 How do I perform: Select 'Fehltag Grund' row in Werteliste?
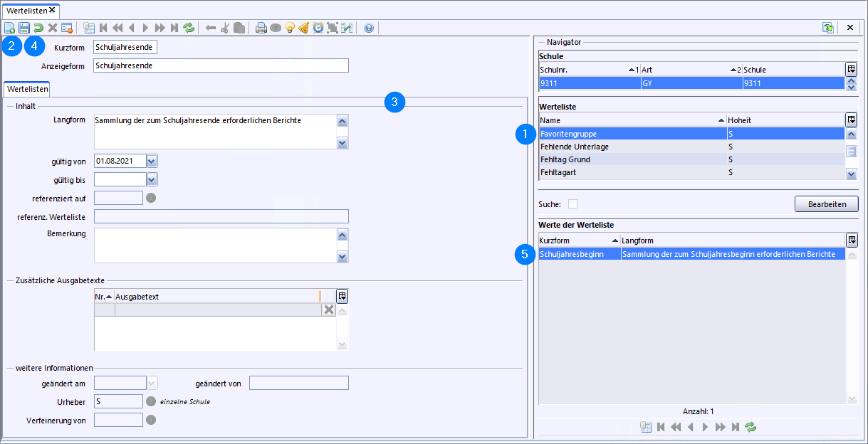pyautogui.click(x=691, y=159)
